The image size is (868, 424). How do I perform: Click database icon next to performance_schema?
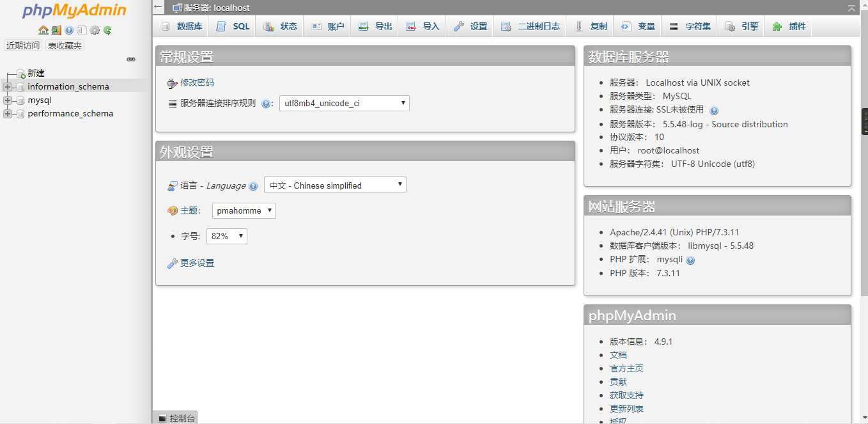[21, 114]
